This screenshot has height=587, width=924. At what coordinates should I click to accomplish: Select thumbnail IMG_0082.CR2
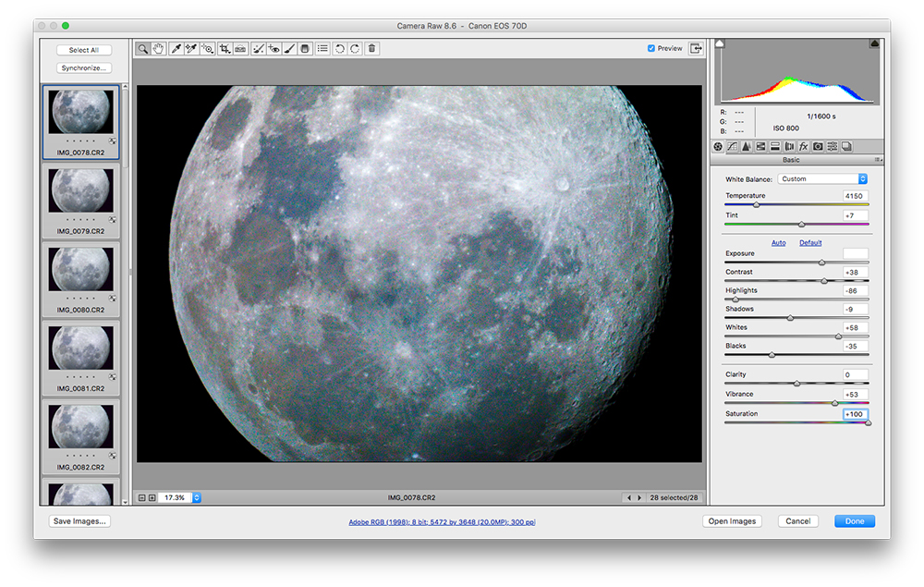(x=80, y=436)
